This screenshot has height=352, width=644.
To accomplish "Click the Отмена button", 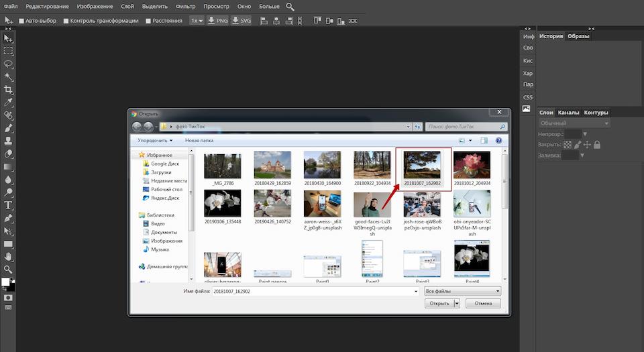I will [x=483, y=303].
